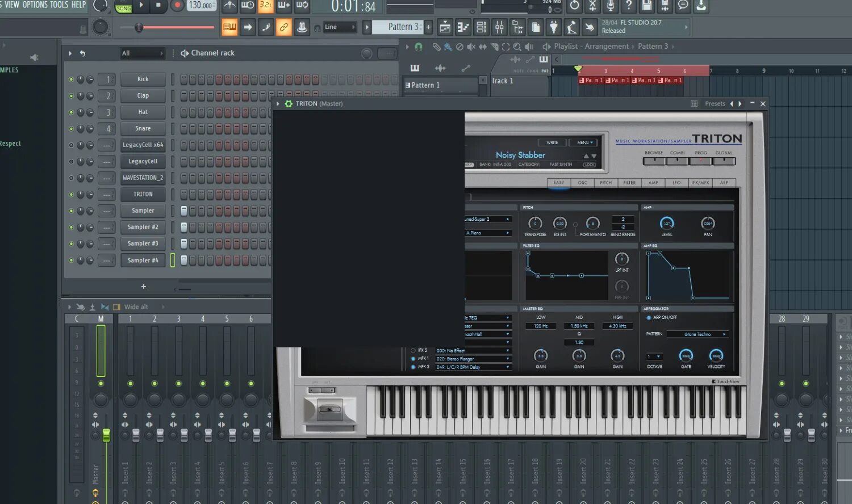Select the playlist paint brush tool
The height and width of the screenshot is (504, 852).
448,47
